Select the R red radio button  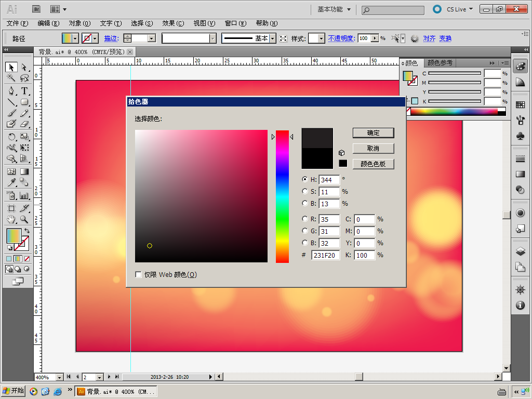305,219
